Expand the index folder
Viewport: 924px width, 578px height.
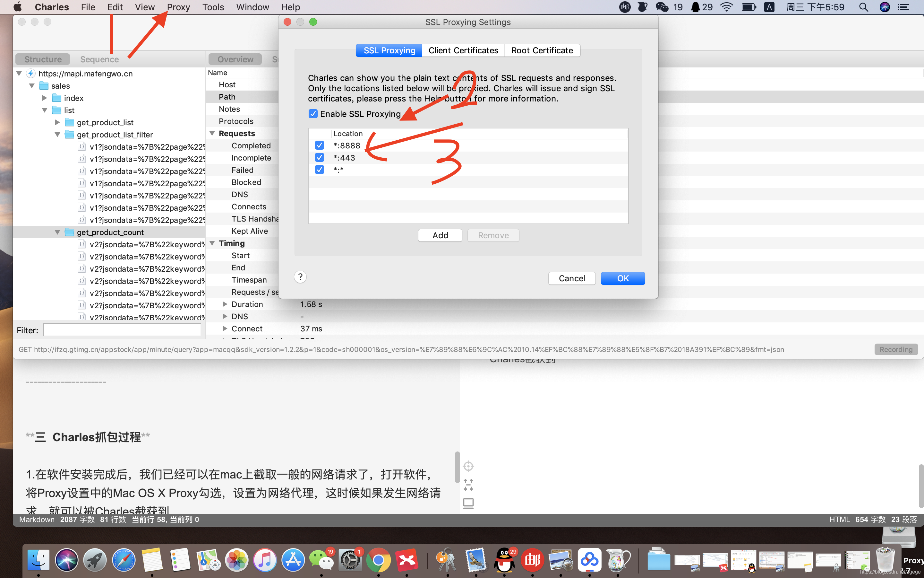45,98
